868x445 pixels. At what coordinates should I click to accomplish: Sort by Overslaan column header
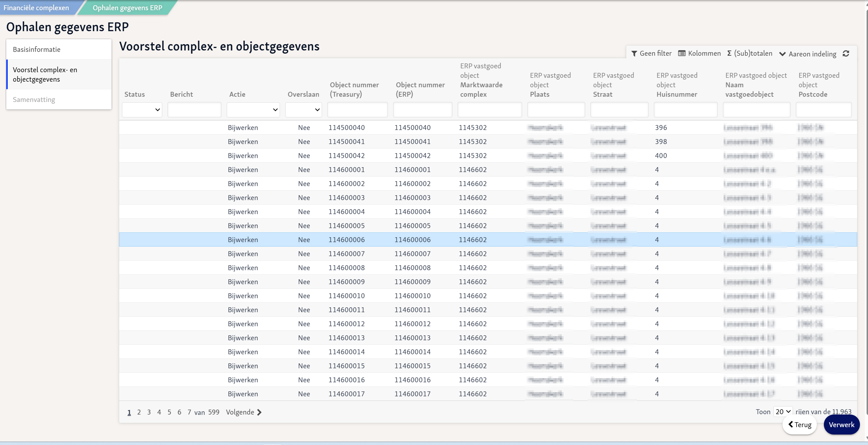point(303,94)
